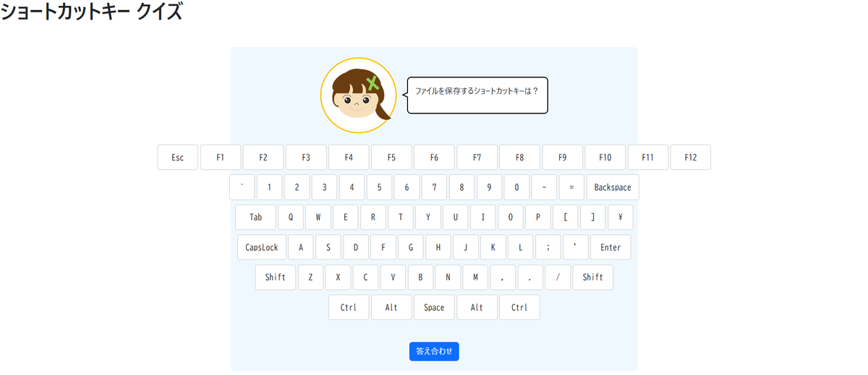This screenshot has width=868, height=375.
Task: Click the slash key
Action: click(x=558, y=277)
